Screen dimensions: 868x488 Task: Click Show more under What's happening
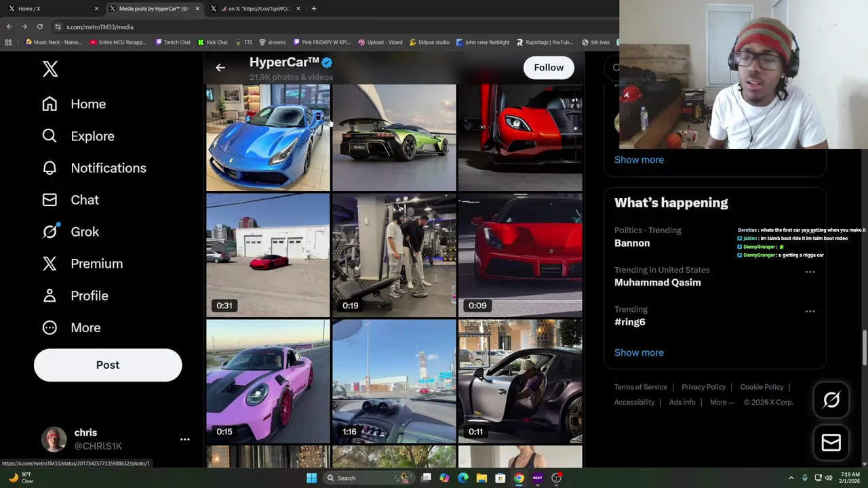tap(639, 352)
